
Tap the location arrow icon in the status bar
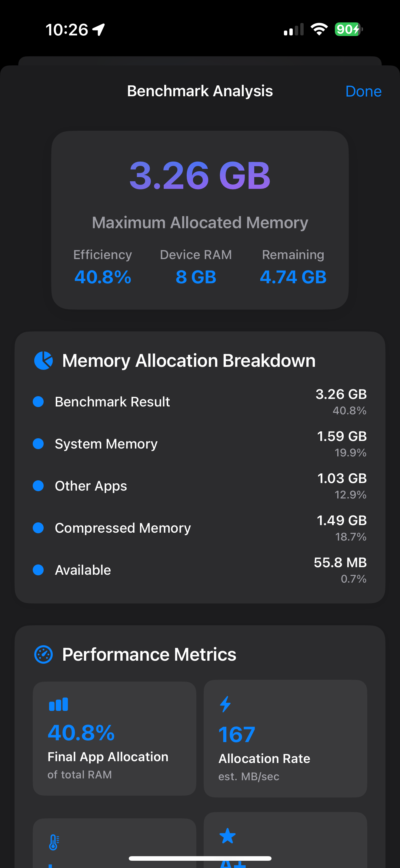(98, 30)
